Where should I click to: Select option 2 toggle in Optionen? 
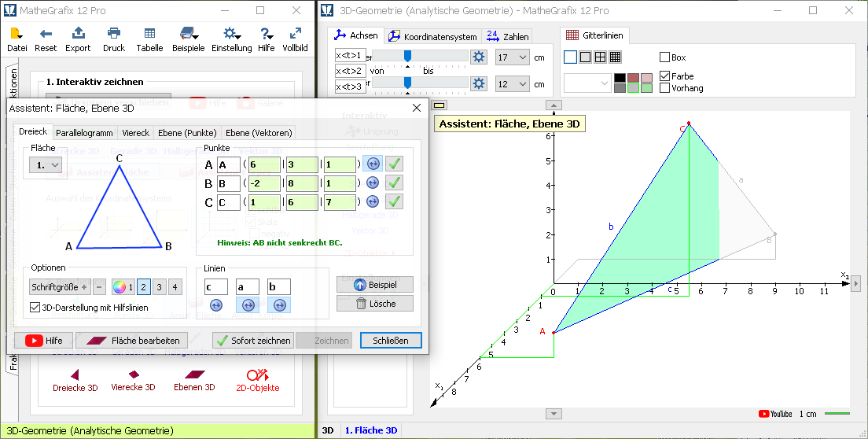pos(143,286)
